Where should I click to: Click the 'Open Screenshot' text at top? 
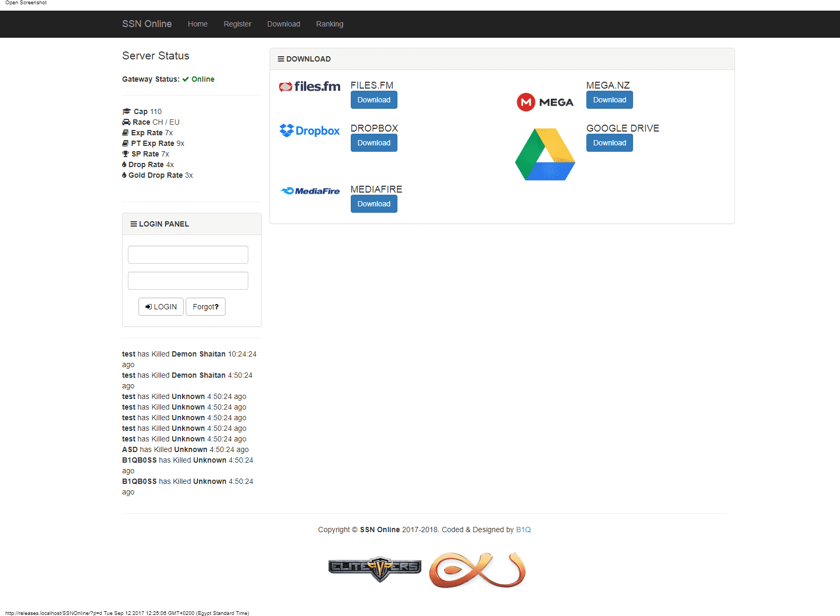point(26,3)
